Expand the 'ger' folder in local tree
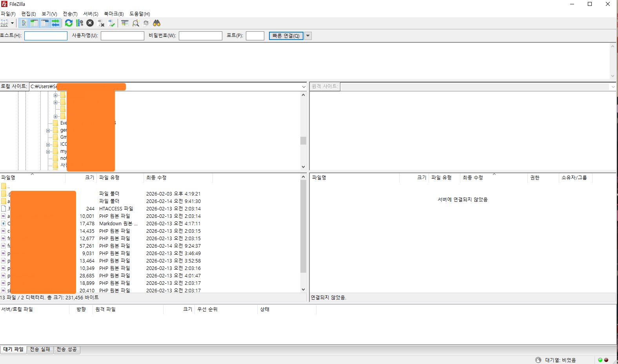Screen dimensions: 618x364 click(48, 130)
